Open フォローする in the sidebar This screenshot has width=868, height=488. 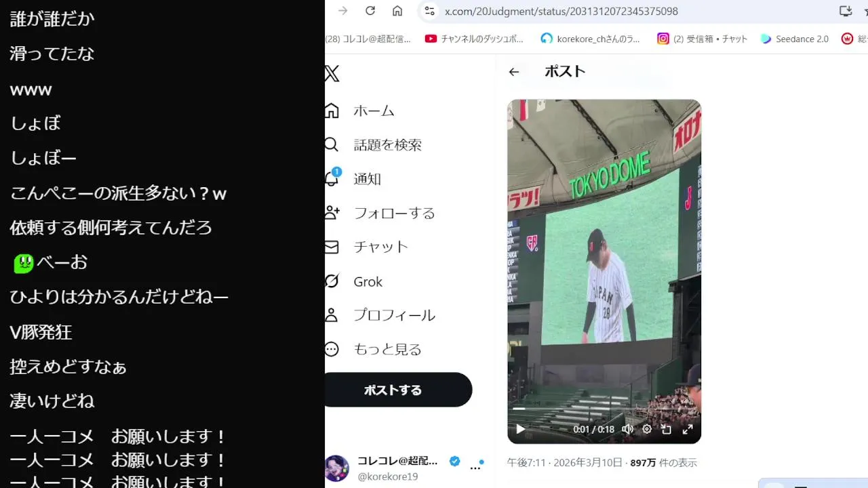click(x=380, y=213)
